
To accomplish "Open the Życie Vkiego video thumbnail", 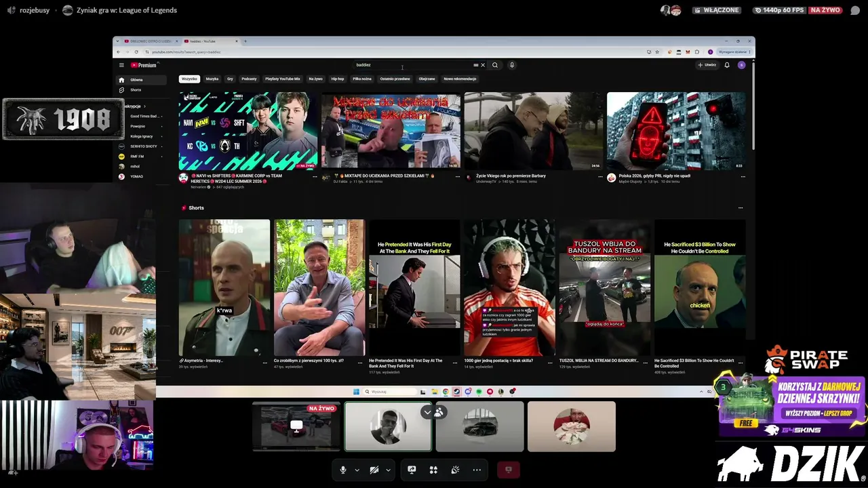I will click(x=534, y=131).
